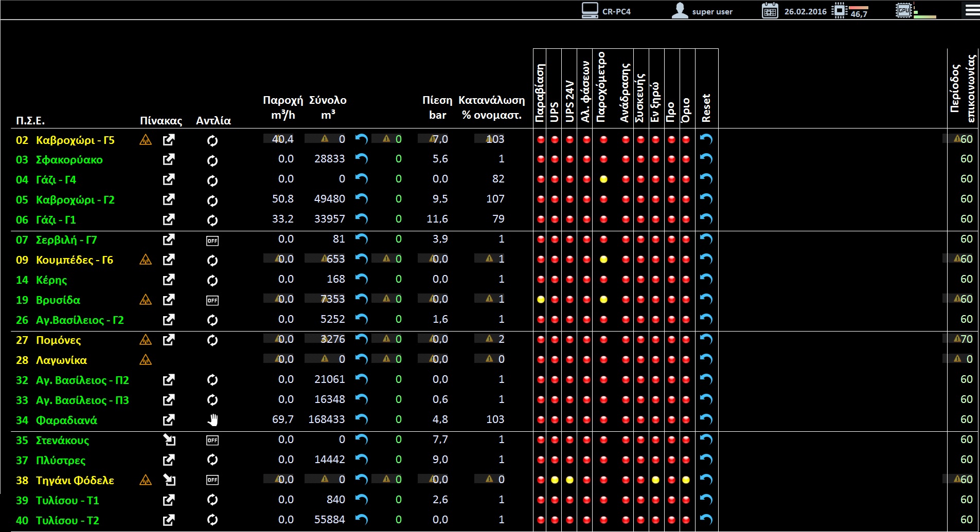Open the panel link for Σφακορύακο
980x532 pixels.
[x=169, y=159]
